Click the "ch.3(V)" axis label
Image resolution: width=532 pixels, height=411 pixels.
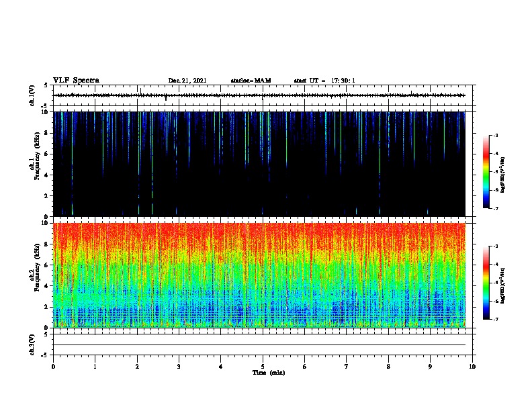32,345
